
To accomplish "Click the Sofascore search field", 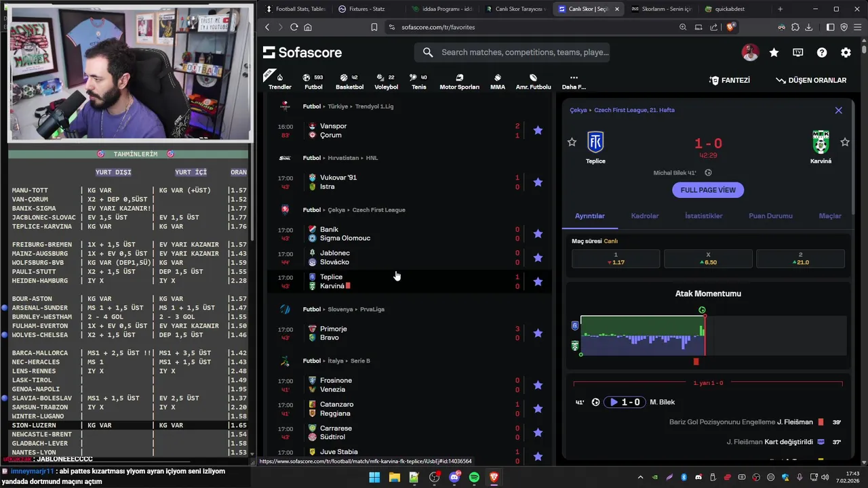I will 512,52.
